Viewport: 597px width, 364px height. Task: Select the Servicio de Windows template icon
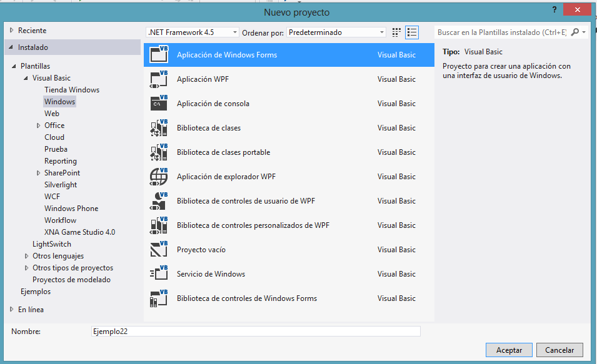coord(159,273)
